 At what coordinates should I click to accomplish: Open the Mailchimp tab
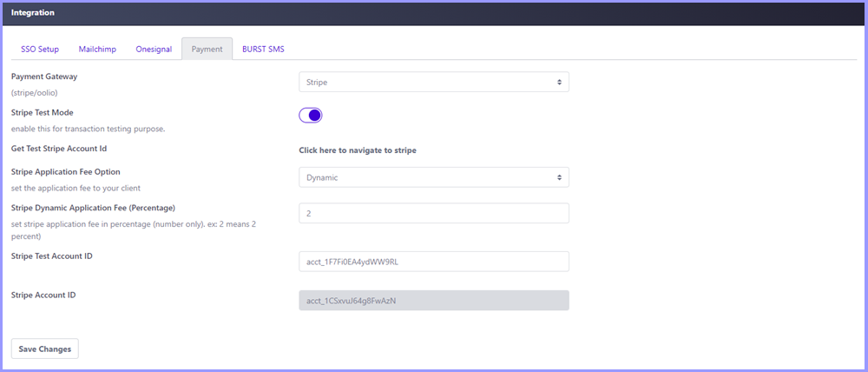pyautogui.click(x=97, y=49)
